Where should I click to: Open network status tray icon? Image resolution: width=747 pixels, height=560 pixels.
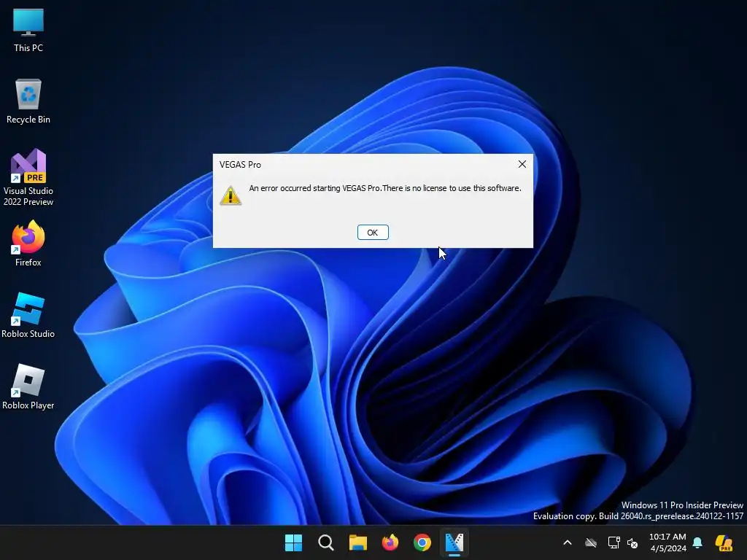pos(614,542)
